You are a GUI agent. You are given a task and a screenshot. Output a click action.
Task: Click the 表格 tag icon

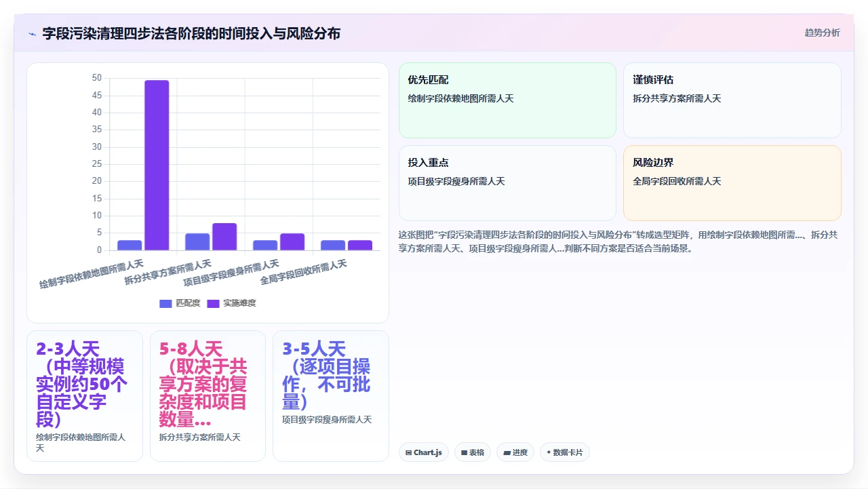tap(465, 452)
